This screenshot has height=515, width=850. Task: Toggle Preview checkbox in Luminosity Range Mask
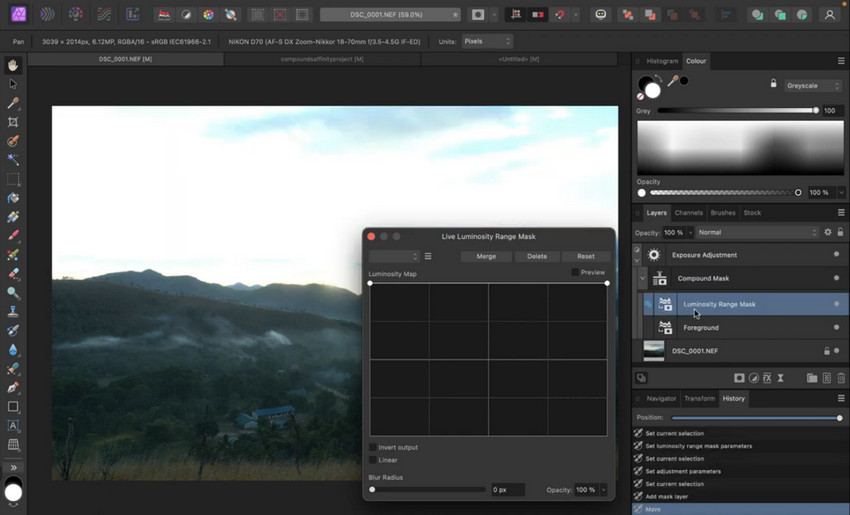coord(575,272)
